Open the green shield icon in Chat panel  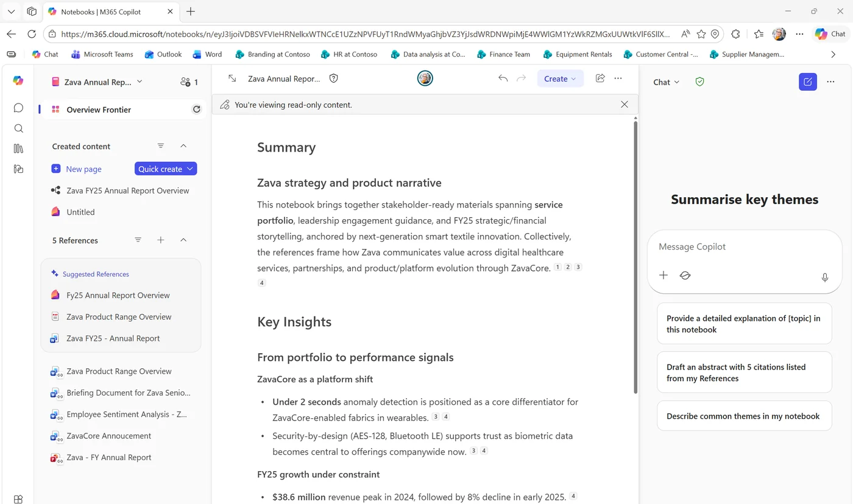[699, 82]
